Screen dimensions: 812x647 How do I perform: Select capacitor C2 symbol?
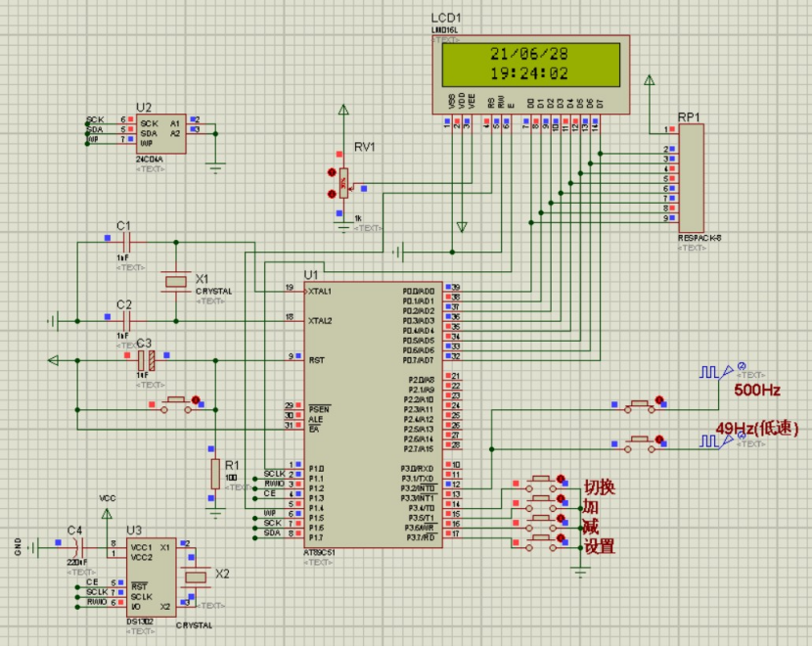(x=126, y=321)
